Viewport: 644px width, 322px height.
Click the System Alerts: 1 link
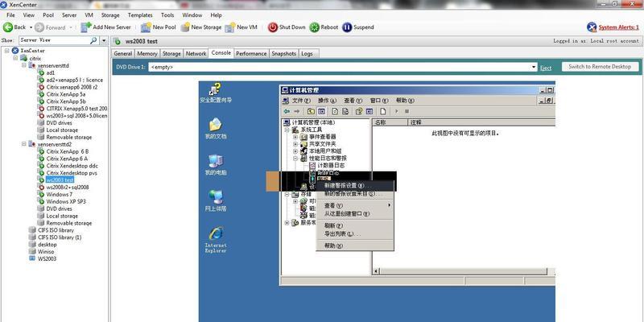pos(618,27)
